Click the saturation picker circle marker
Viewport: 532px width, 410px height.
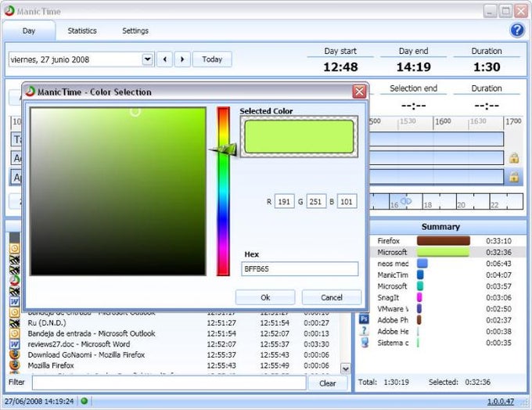tap(135, 111)
